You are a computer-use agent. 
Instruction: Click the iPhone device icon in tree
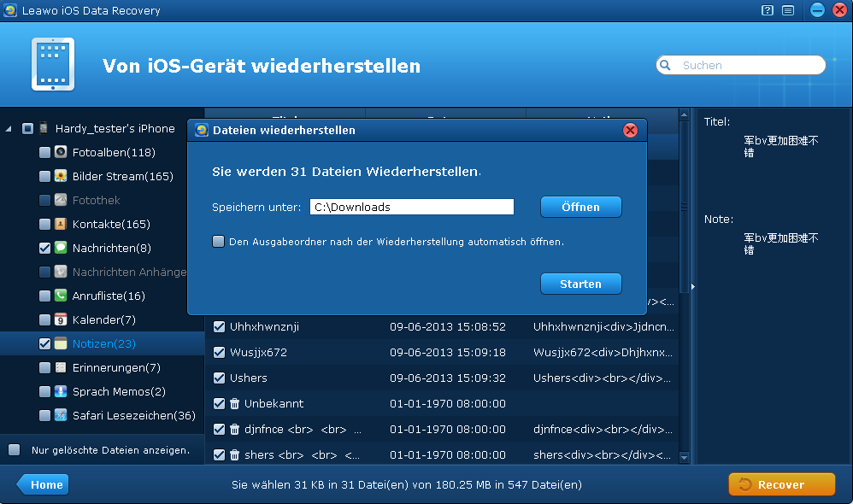(44, 128)
